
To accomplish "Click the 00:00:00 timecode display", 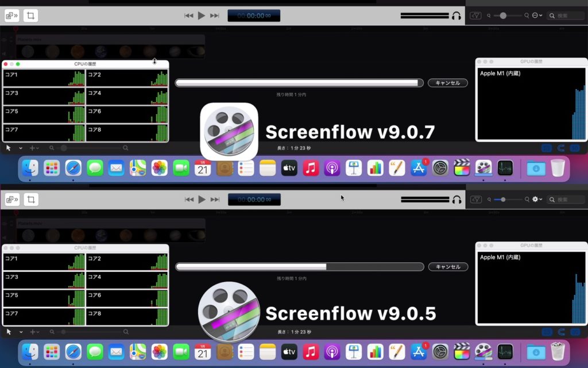I will point(253,16).
